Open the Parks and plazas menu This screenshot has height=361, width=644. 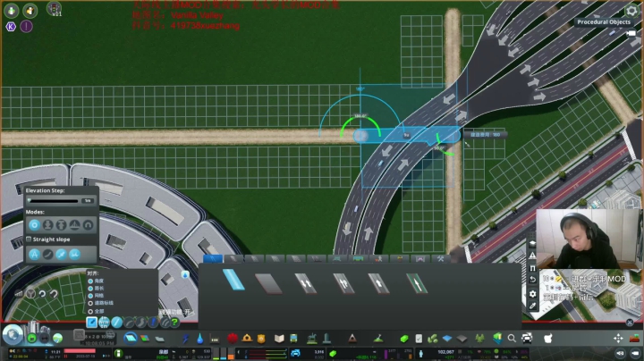coord(312,339)
